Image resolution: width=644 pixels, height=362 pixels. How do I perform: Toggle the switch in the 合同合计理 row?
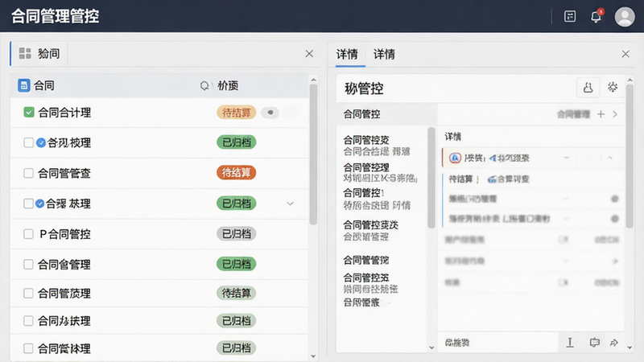click(x=270, y=113)
